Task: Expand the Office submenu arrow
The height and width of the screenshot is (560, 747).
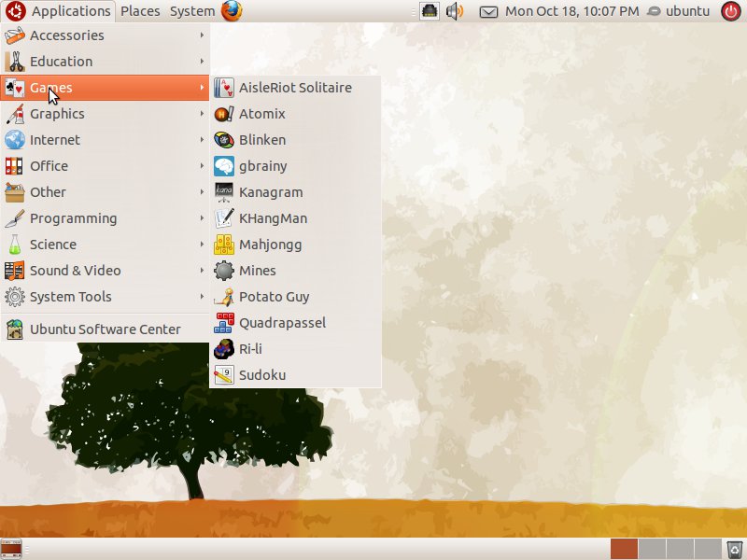Action: click(202, 166)
